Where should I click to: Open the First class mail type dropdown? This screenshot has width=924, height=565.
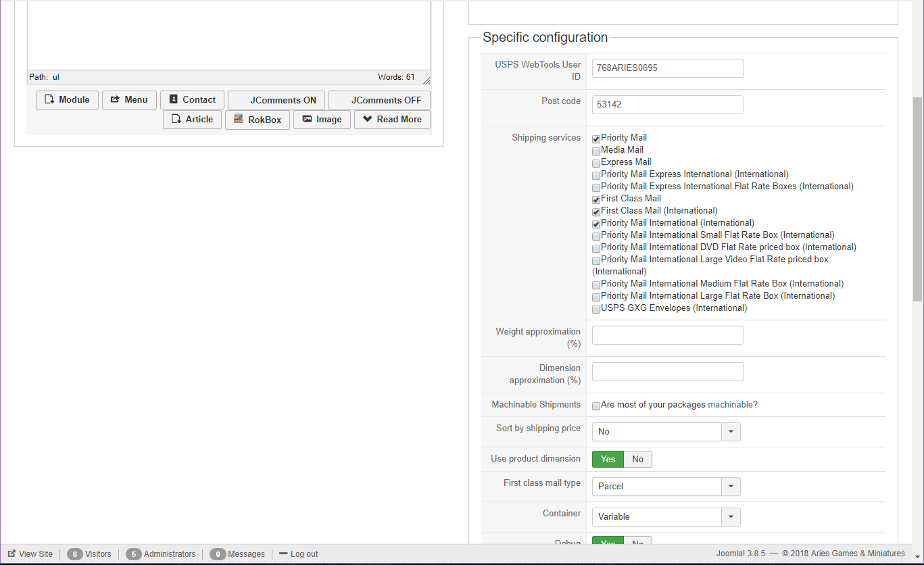(666, 487)
